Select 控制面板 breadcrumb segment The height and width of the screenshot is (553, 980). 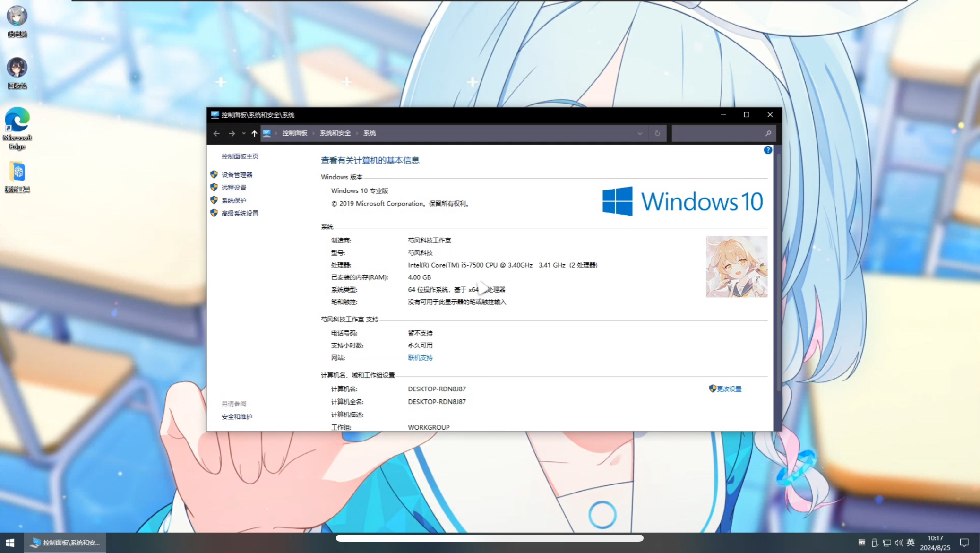coord(295,133)
